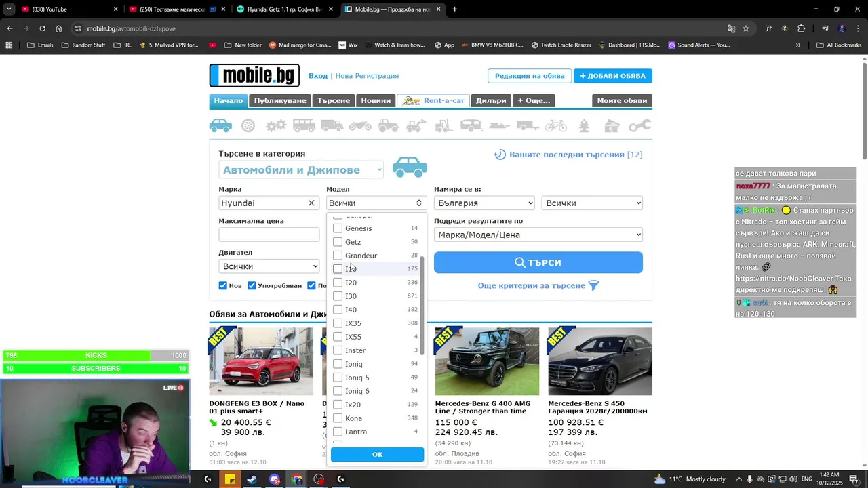
Task: Open the Дилъри tab
Action: 491,100
